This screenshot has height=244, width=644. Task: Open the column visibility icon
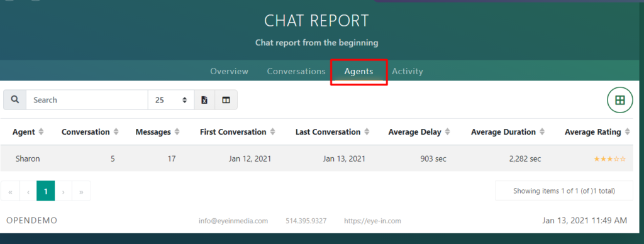click(226, 100)
